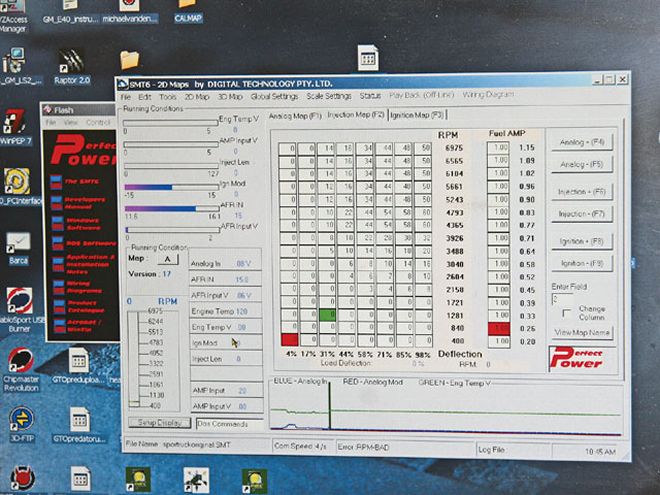
Task: Click the Ignition - (F9) button
Action: [x=582, y=263]
